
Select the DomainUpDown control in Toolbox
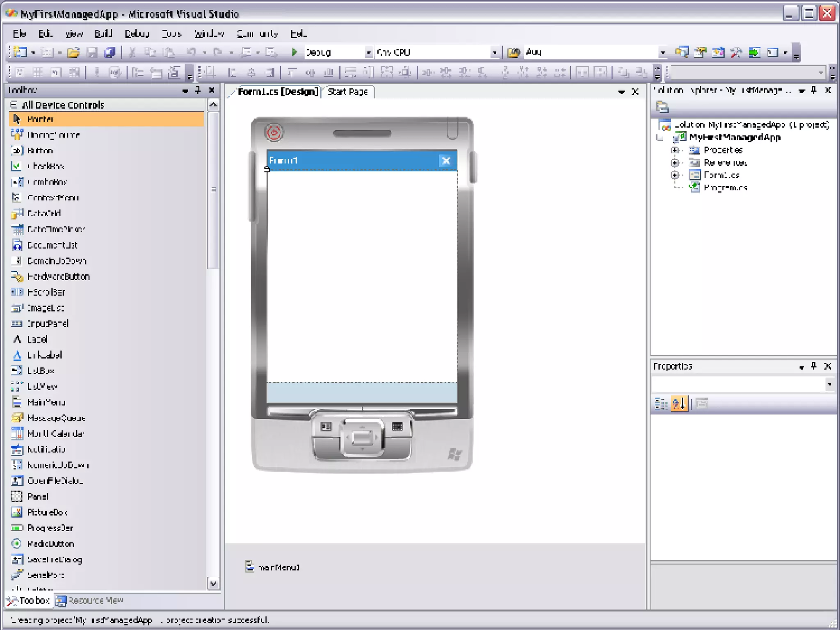click(x=106, y=260)
